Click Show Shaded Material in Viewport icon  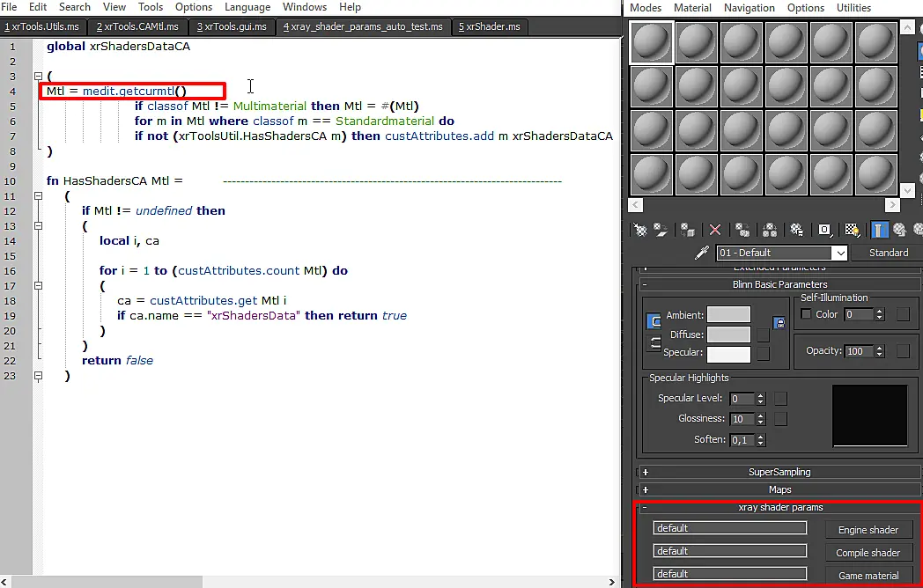pyautogui.click(x=851, y=230)
